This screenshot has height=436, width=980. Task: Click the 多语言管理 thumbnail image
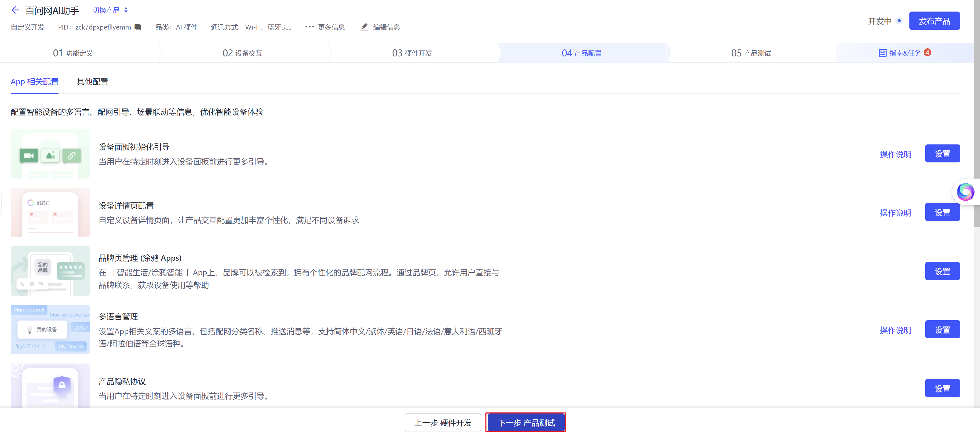(x=50, y=329)
